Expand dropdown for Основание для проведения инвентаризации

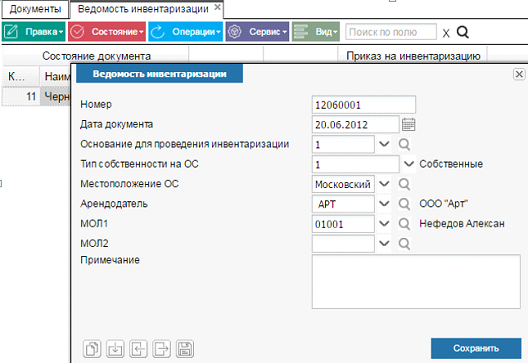[x=384, y=144]
